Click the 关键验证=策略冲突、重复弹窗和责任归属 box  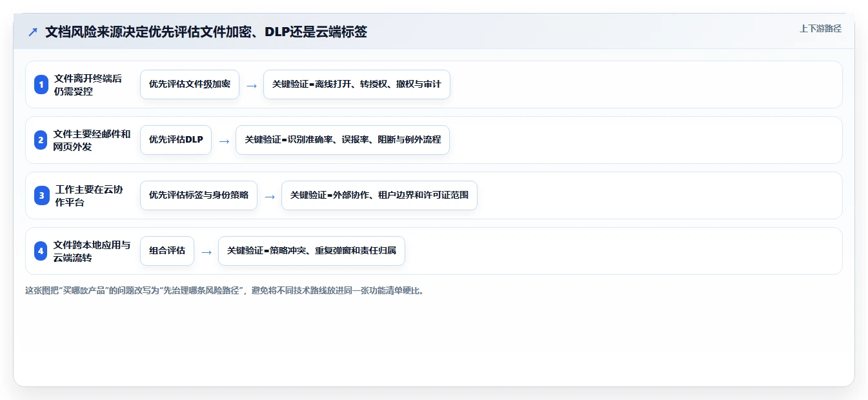coord(312,251)
